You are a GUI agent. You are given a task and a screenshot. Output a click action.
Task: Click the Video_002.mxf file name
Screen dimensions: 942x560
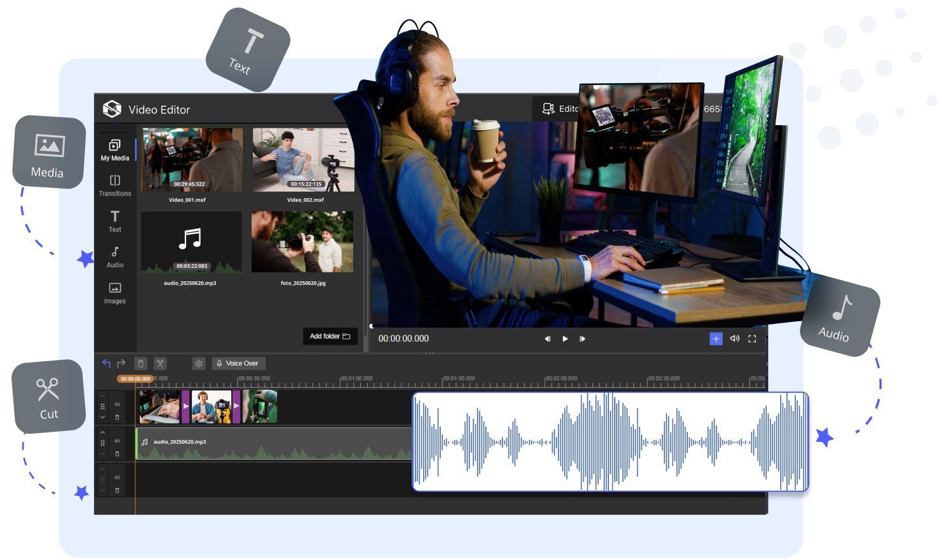coord(305,200)
